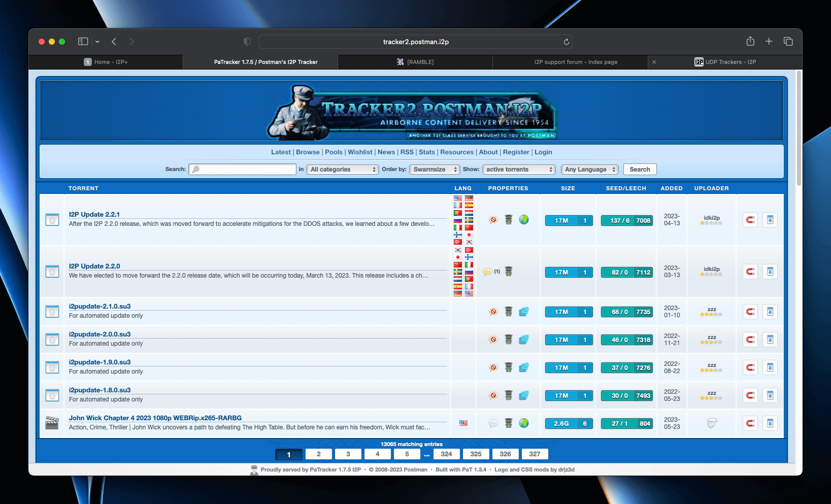Viewport: 831px width, 504px height.
Task: Switch to the Home - I2P+ tab
Action: pyautogui.click(x=106, y=62)
